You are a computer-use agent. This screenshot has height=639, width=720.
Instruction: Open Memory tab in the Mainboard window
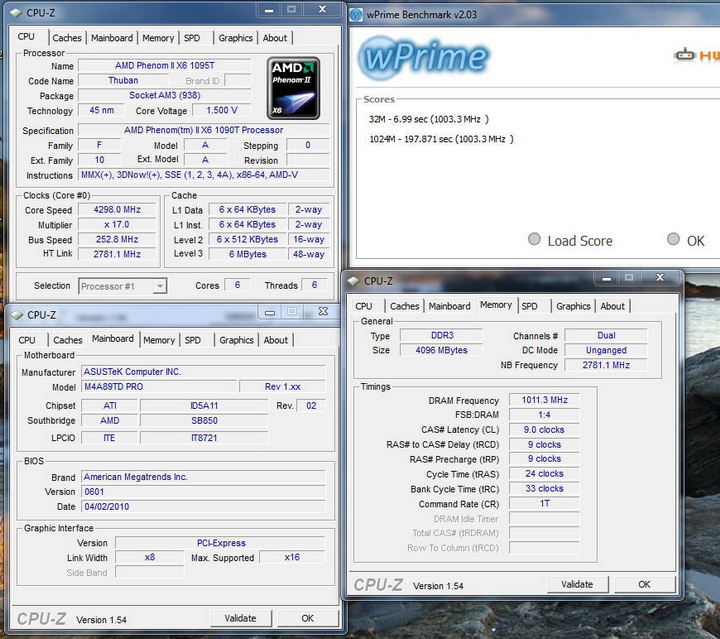point(159,340)
